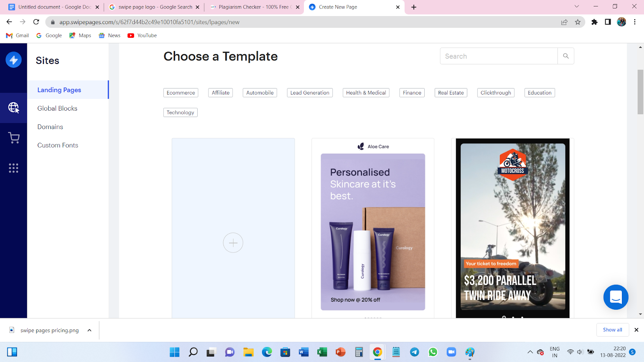
Task: Toggle the Technology category filter
Action: tap(180, 112)
